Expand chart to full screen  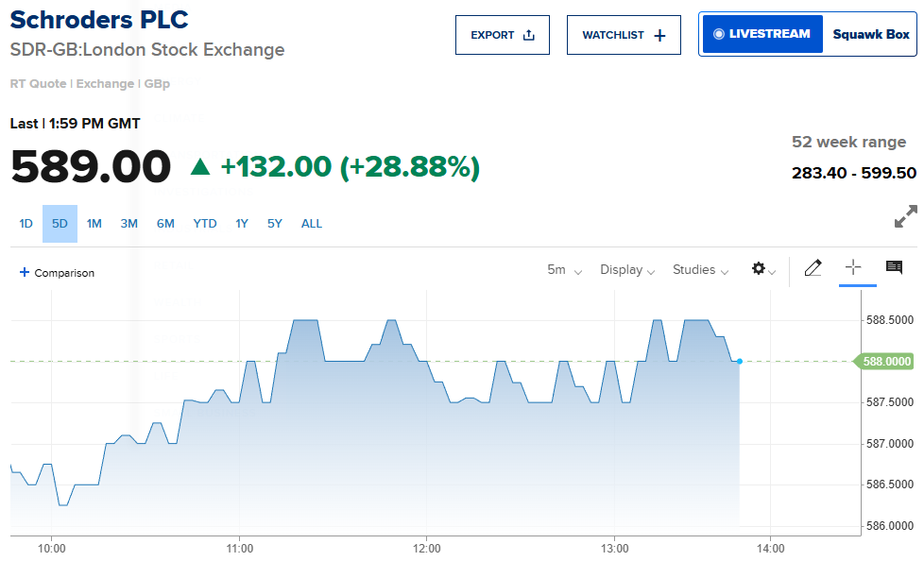pos(905,216)
